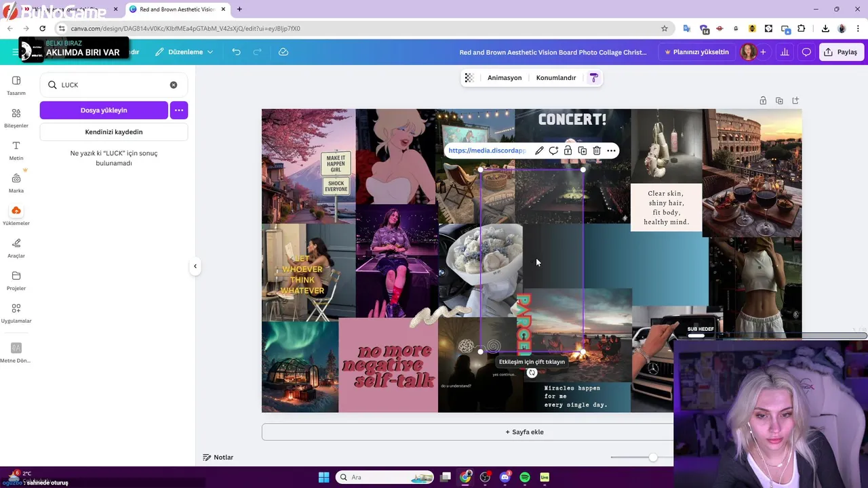Redo the last action

tap(257, 52)
